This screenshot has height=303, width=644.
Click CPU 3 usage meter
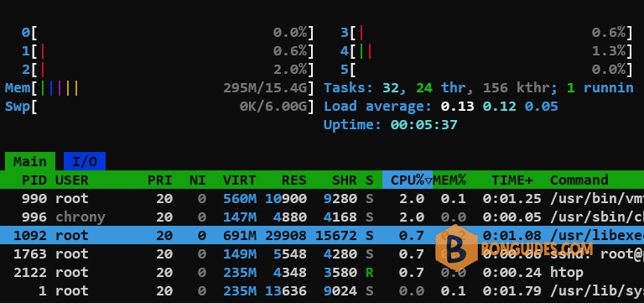tap(486, 32)
